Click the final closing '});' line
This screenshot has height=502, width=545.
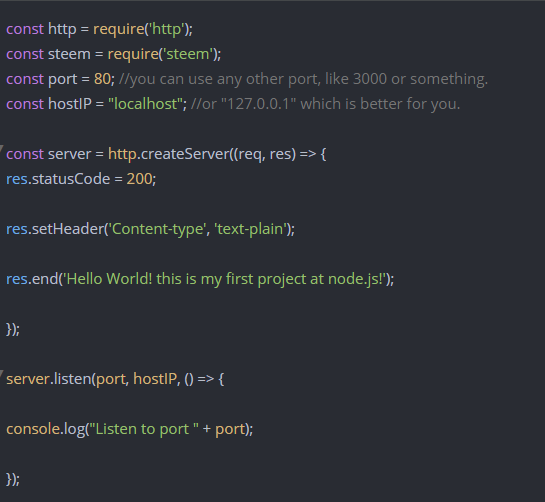pyautogui.click(x=13, y=479)
